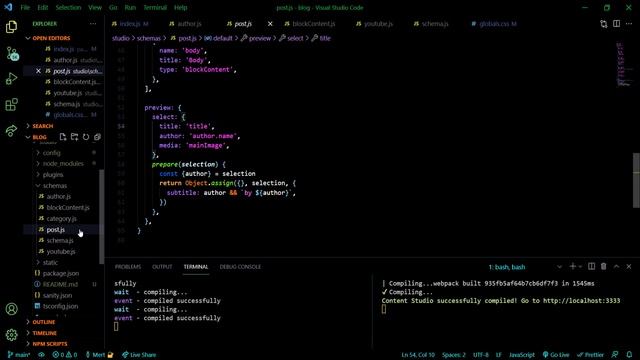
Task: Click the editor vertical scrollbar
Action: tap(636, 180)
